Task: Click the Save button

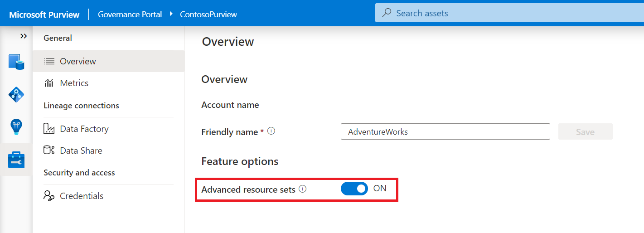Action: (x=585, y=131)
